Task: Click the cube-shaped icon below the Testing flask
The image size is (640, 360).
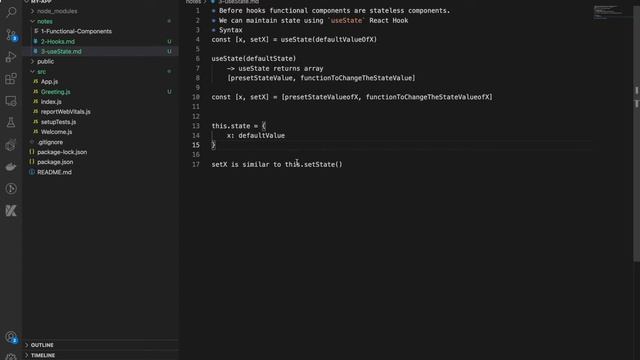Action: (x=11, y=145)
